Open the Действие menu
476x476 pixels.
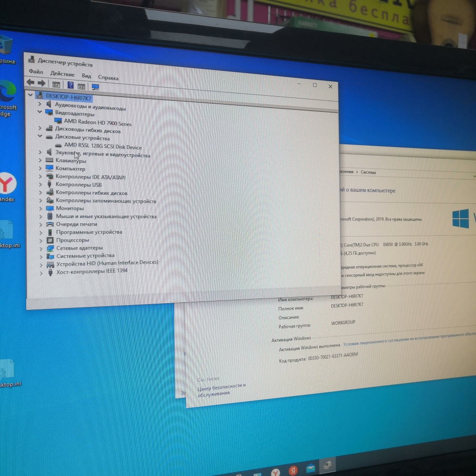(64, 74)
